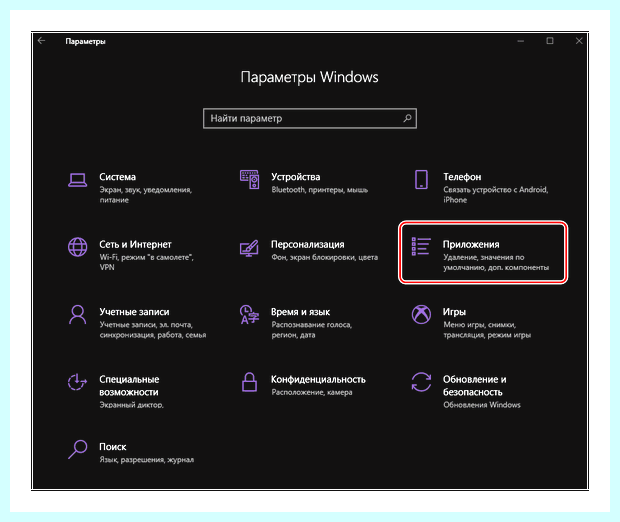Viewport: 620px width, 522px height.
Task: Click the Обновление и безопасность arrows icon
Action: (422, 382)
